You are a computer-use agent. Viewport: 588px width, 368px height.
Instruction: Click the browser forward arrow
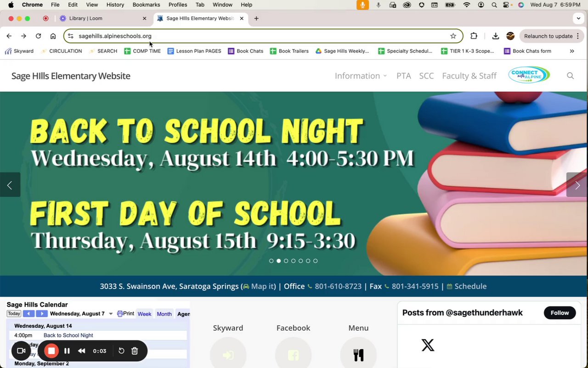(x=23, y=36)
